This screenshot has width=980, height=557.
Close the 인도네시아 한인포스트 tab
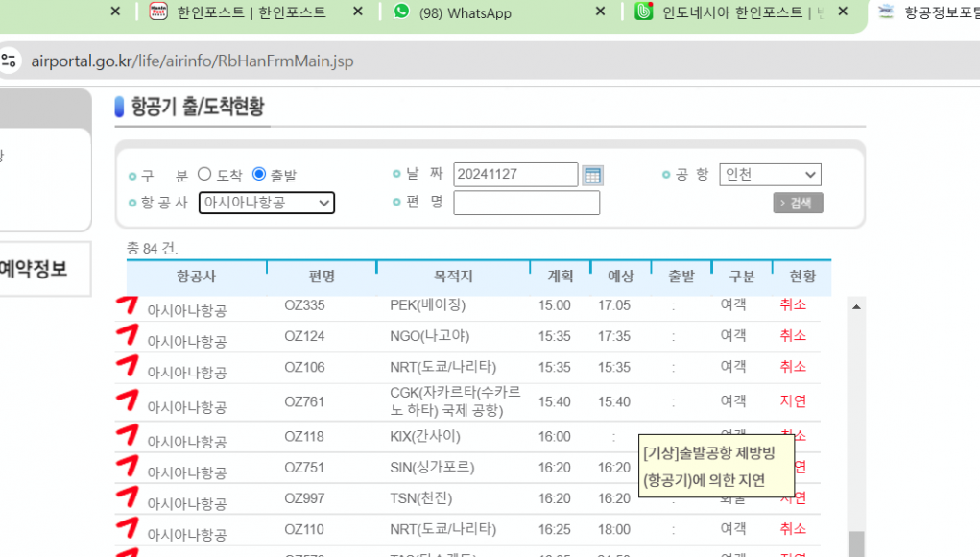(843, 12)
